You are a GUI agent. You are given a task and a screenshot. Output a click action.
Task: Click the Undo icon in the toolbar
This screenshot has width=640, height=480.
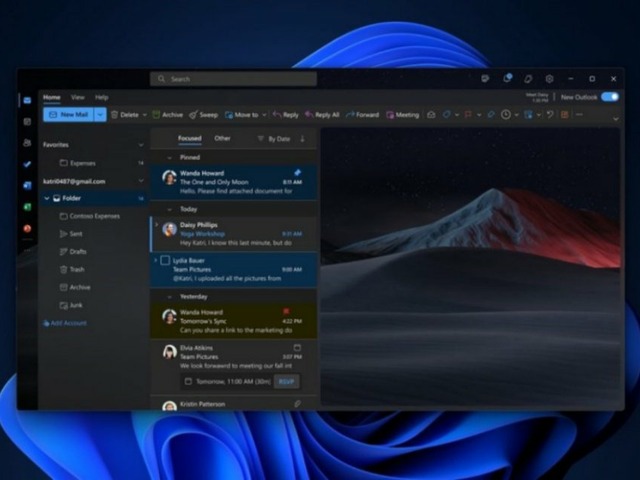[x=549, y=115]
